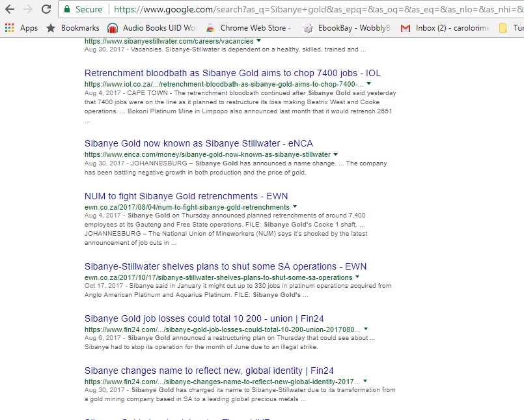
Task: Open 'NUM to fight Sibanye Gold retrenchments' result
Action: [x=186, y=196]
